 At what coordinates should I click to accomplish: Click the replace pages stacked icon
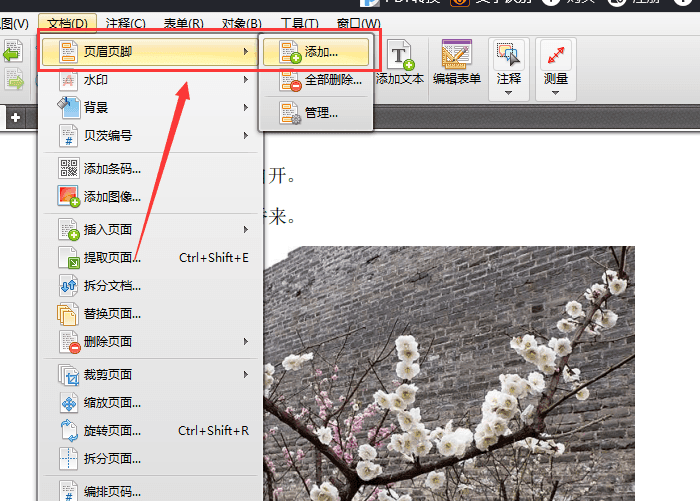pos(67,314)
